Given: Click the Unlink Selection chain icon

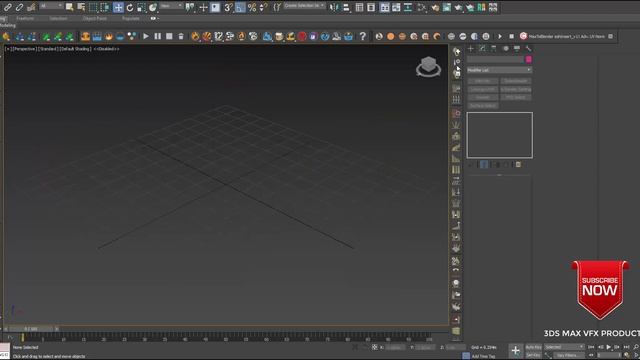Looking at the screenshot, I should [x=19, y=7].
